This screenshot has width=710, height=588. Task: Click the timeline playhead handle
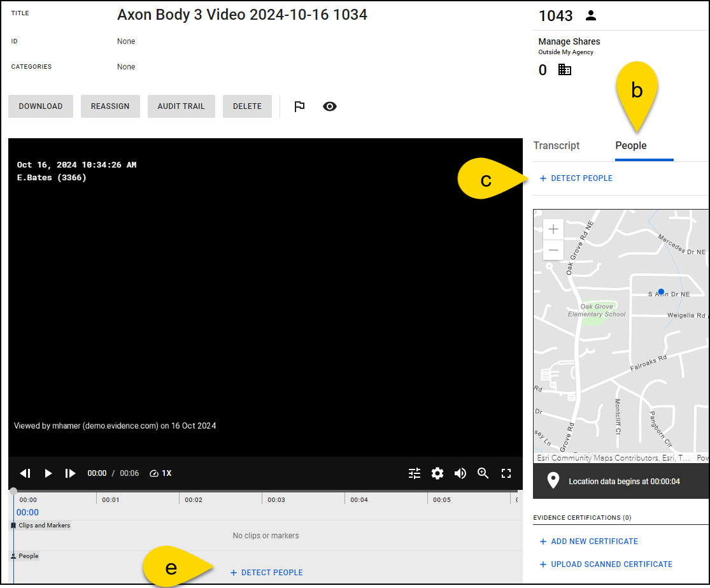[x=13, y=491]
